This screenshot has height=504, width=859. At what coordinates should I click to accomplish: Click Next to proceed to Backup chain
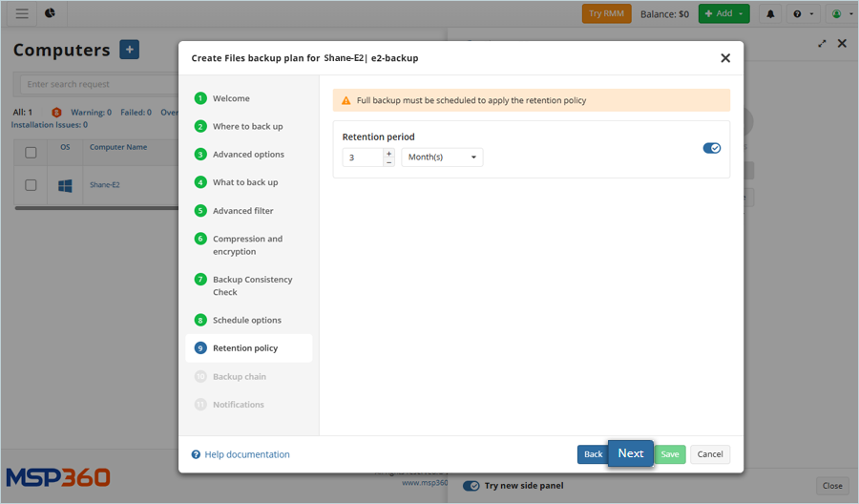[x=630, y=453]
